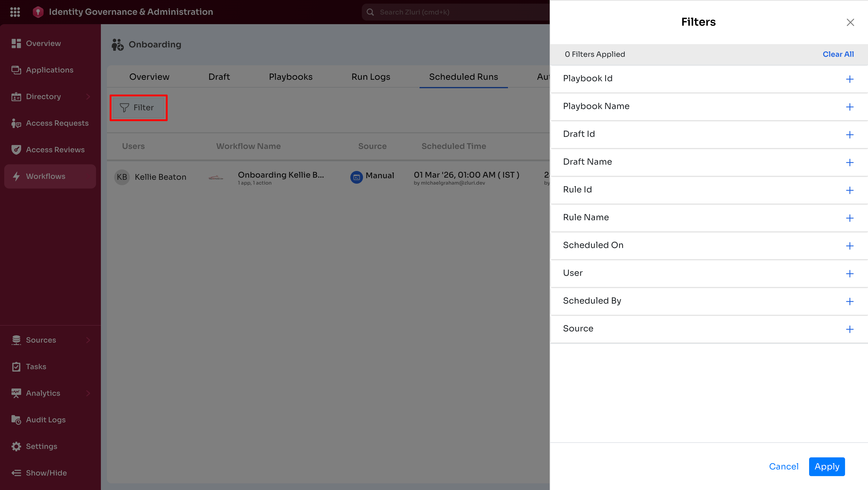Open Access Reviews in the sidebar

(55, 150)
